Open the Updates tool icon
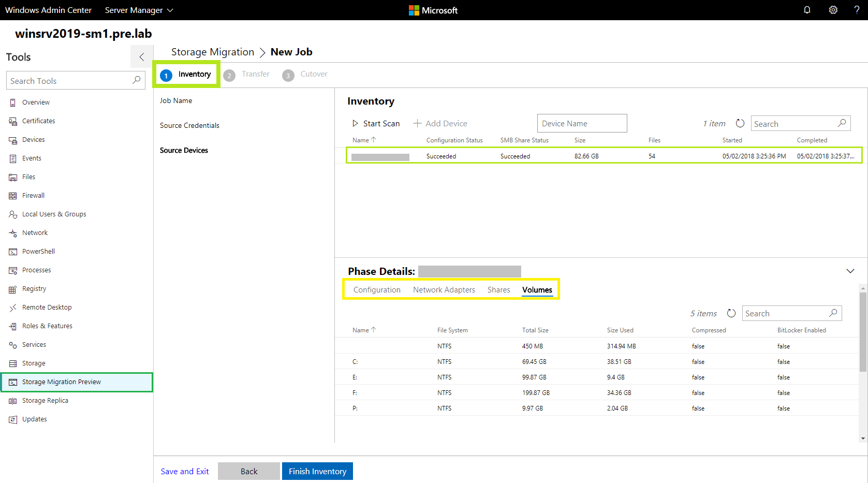Screen dimensions: 868x483 point(13,419)
